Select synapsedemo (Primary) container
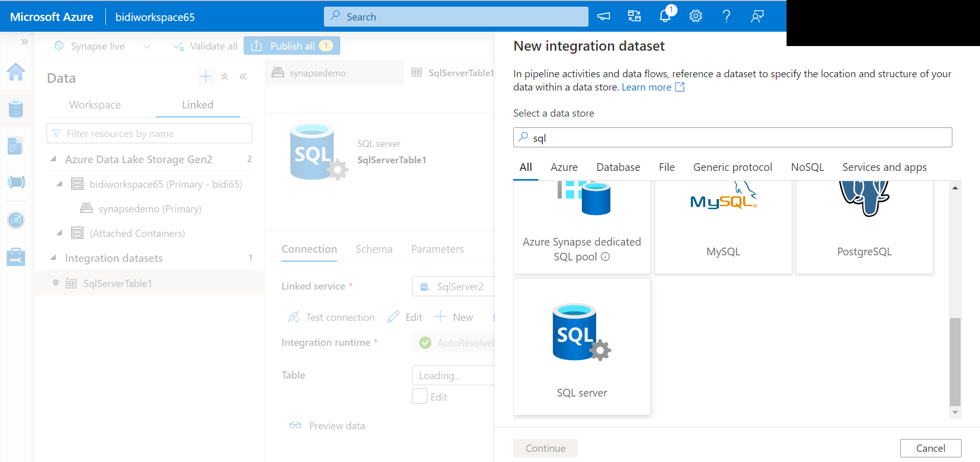Viewport: 980px width, 462px height. click(149, 209)
